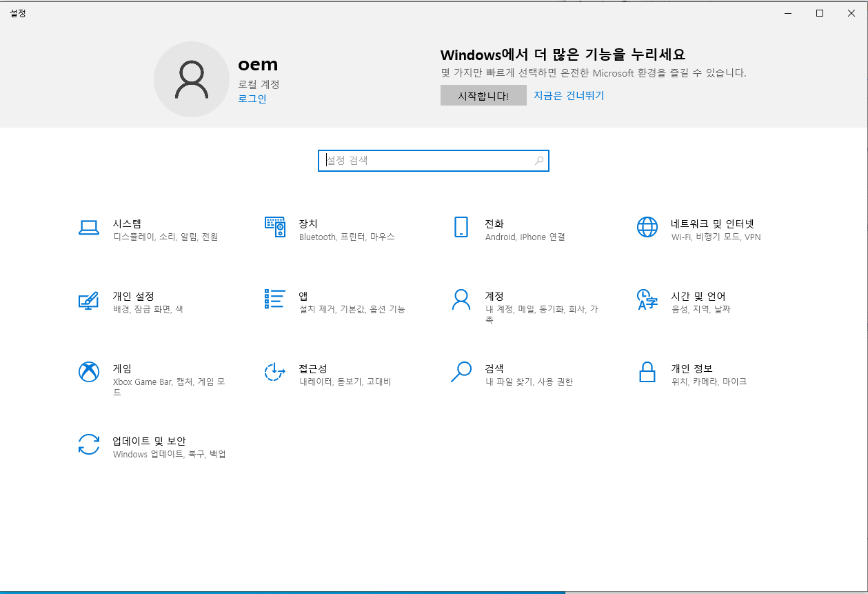Select the 시간 및 언어 title

[698, 296]
